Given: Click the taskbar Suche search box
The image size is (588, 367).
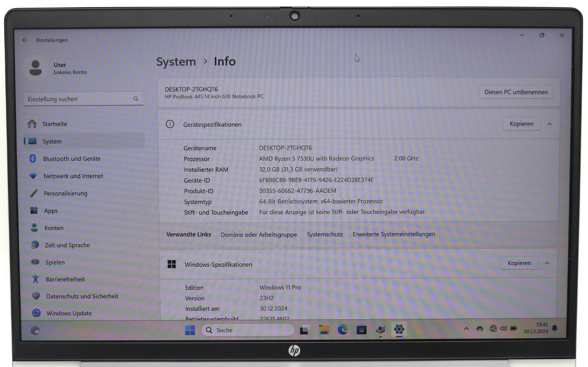Looking at the screenshot, I should tap(248, 330).
